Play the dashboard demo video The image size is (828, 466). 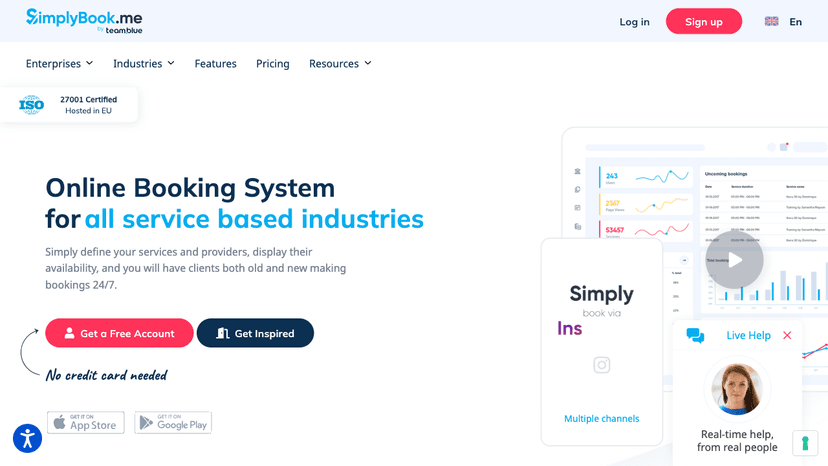point(734,260)
